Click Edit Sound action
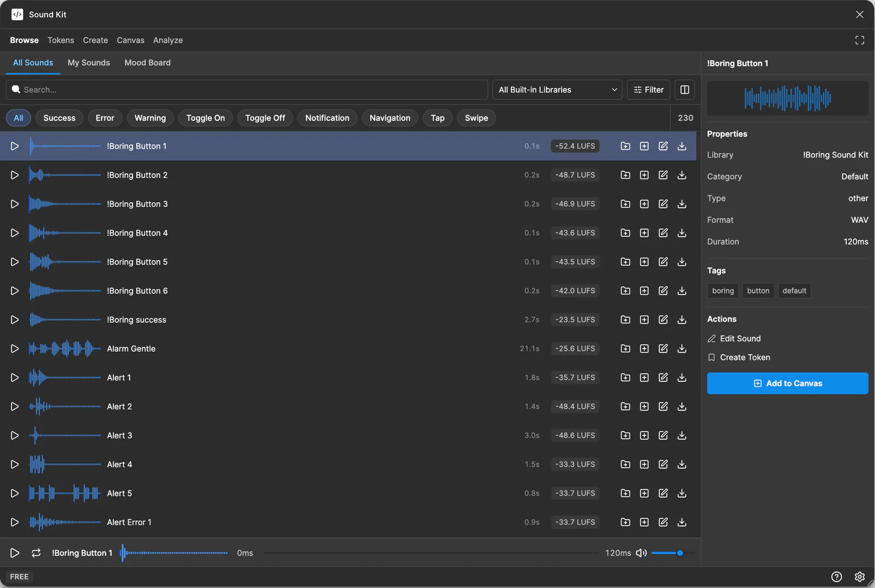 (x=734, y=339)
